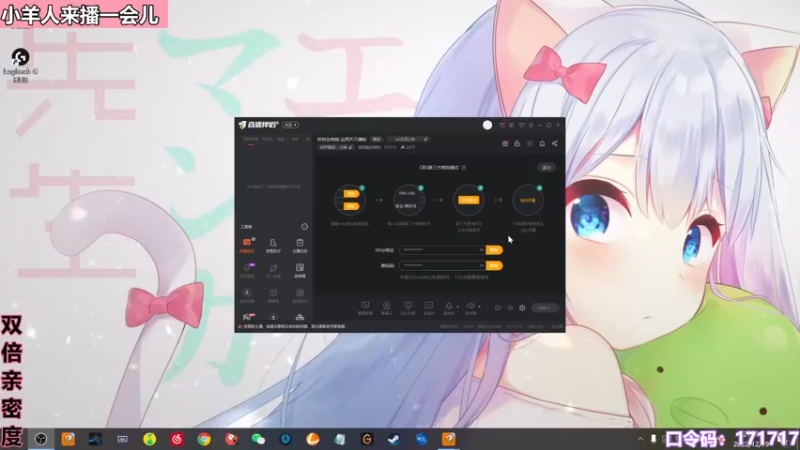Open the mode dropdown beside app logo

(291, 125)
